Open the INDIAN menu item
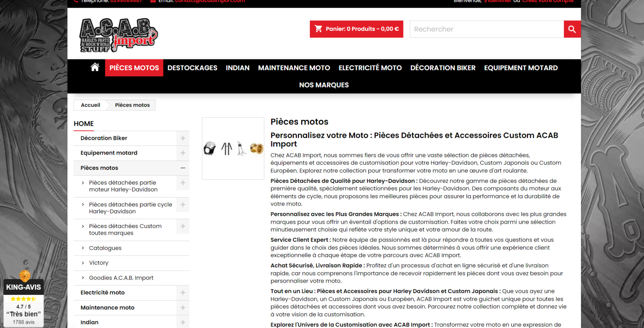Image resolution: width=644 pixels, height=328 pixels. [238, 68]
